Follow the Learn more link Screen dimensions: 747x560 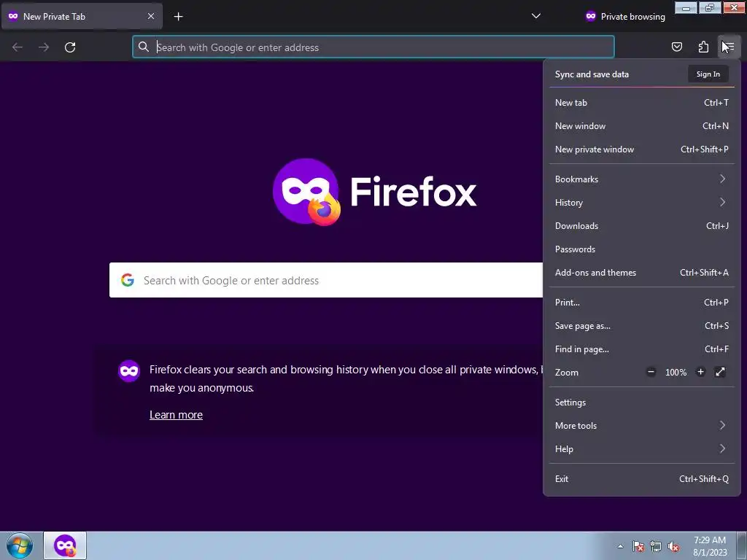176,415
